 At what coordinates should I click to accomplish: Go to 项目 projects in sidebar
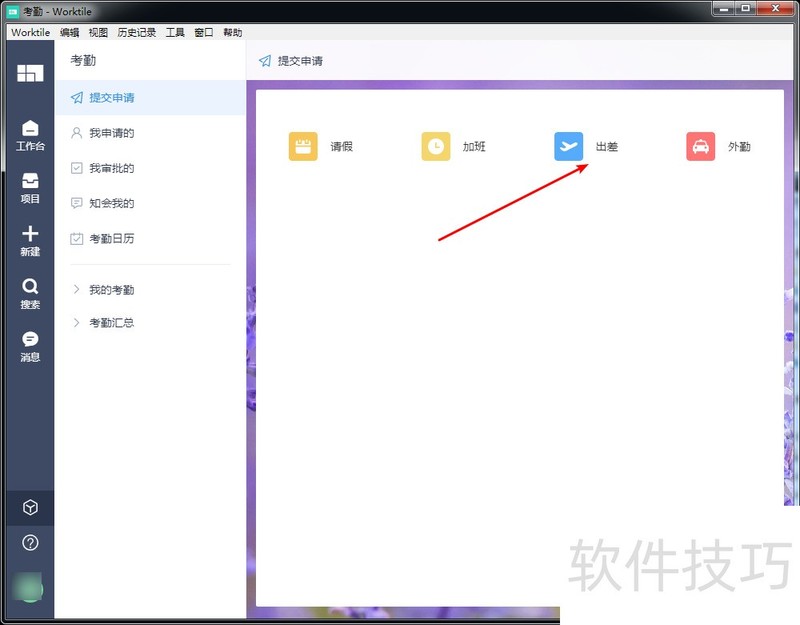point(30,187)
